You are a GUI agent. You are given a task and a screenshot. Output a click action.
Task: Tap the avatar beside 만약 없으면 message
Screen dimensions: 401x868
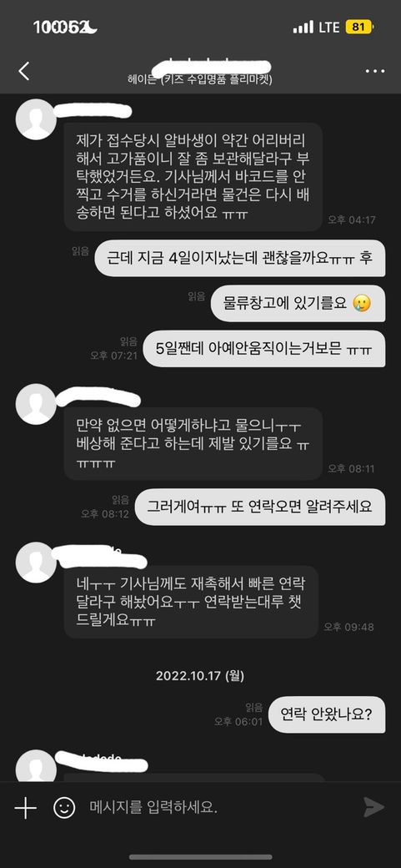pos(36,404)
